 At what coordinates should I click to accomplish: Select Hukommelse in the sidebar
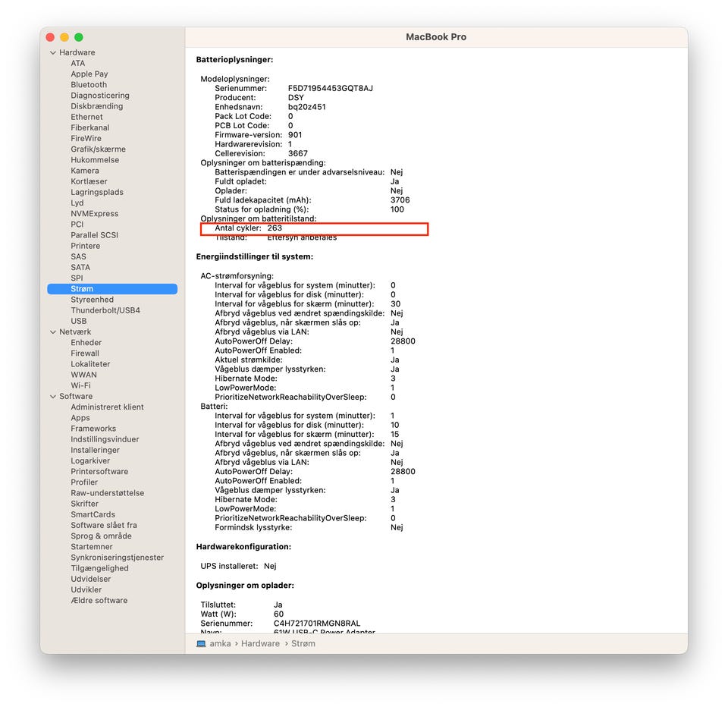coord(95,160)
